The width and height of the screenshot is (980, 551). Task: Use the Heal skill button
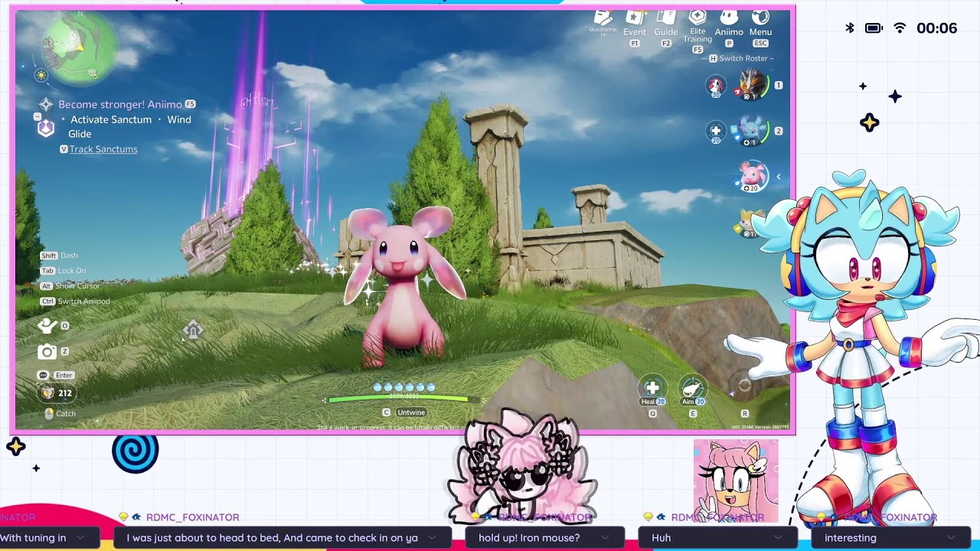click(x=652, y=388)
